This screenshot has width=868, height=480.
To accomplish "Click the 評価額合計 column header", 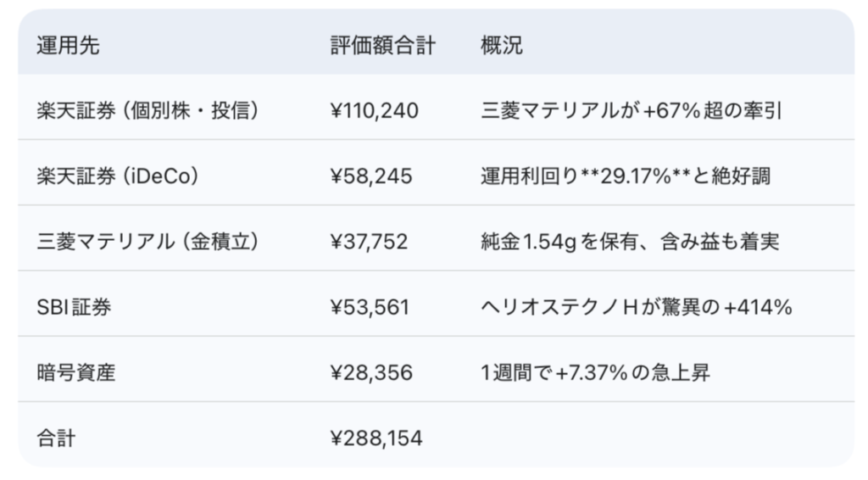I will [382, 45].
